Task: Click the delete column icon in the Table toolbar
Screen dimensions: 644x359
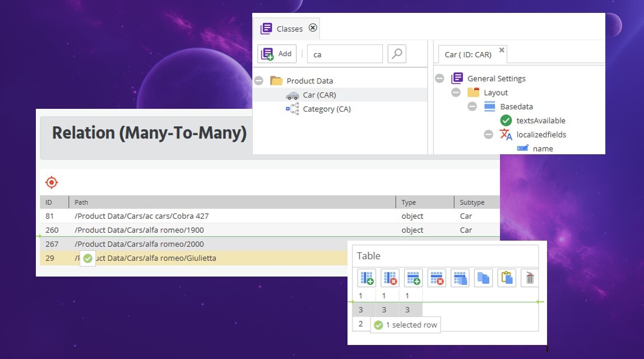Action: click(390, 278)
